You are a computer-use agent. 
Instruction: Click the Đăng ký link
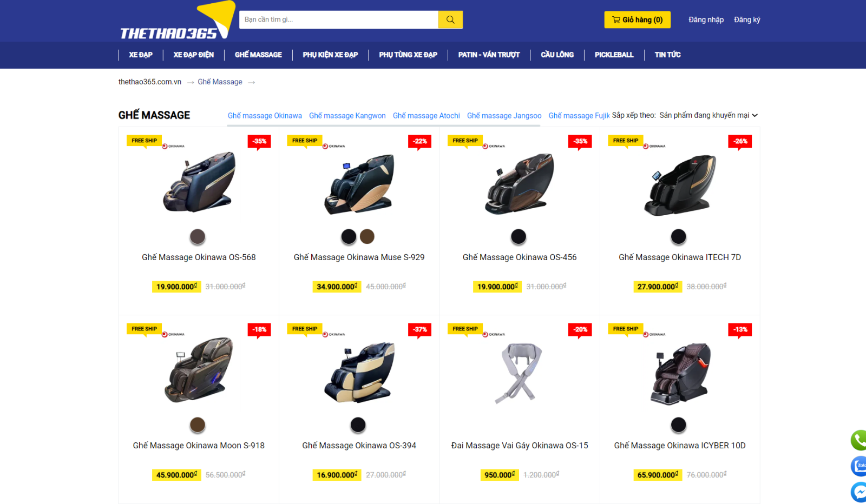[747, 19]
